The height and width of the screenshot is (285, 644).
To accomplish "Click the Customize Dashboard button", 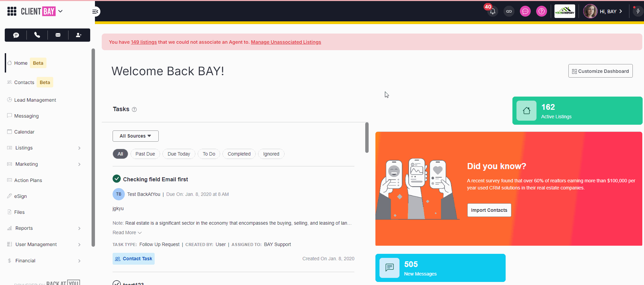I will 600,71.
